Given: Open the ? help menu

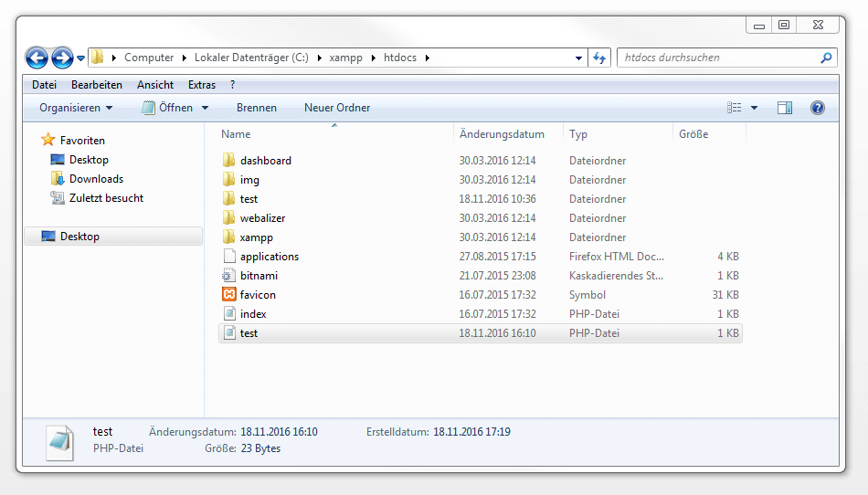Looking at the screenshot, I should point(232,85).
